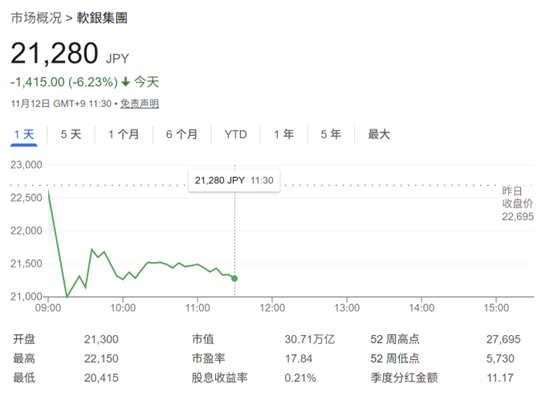Screen dimensions: 554x397
Task: Click the 市值 value 30.71万亿
Action: point(310,339)
